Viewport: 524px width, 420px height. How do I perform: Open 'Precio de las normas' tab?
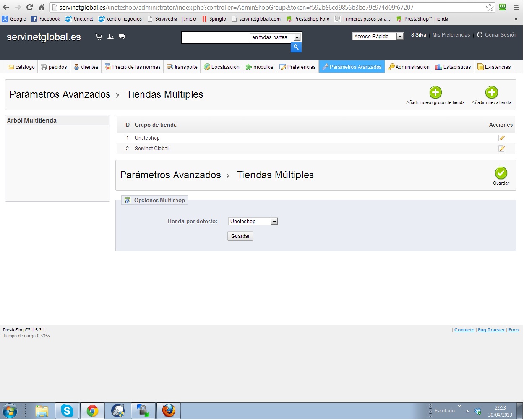pyautogui.click(x=133, y=67)
